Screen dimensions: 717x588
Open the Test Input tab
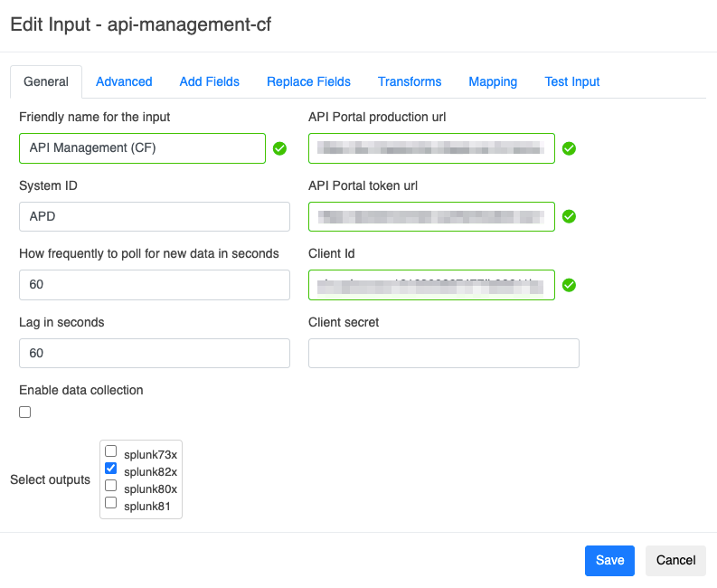(x=572, y=81)
